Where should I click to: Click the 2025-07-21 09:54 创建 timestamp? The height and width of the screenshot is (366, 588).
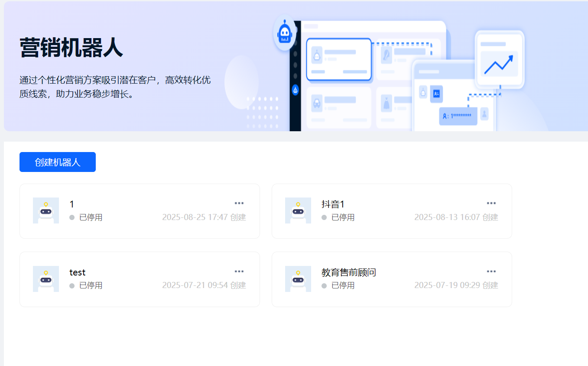tap(204, 285)
